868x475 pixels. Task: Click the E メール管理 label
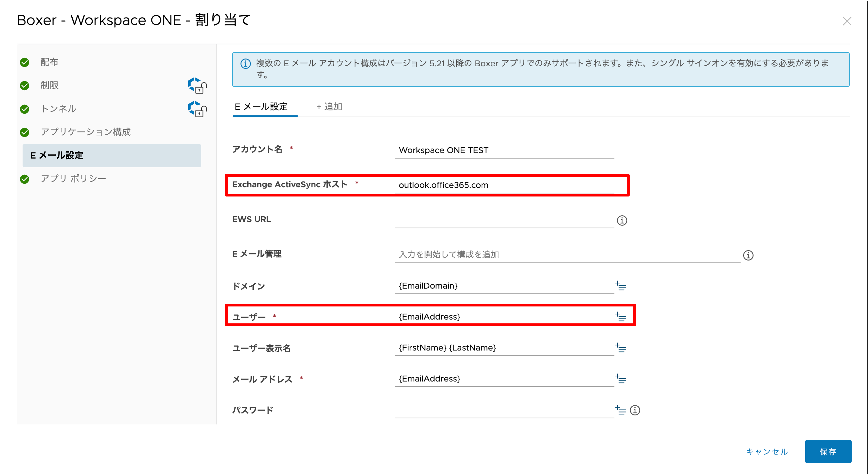pyautogui.click(x=257, y=254)
